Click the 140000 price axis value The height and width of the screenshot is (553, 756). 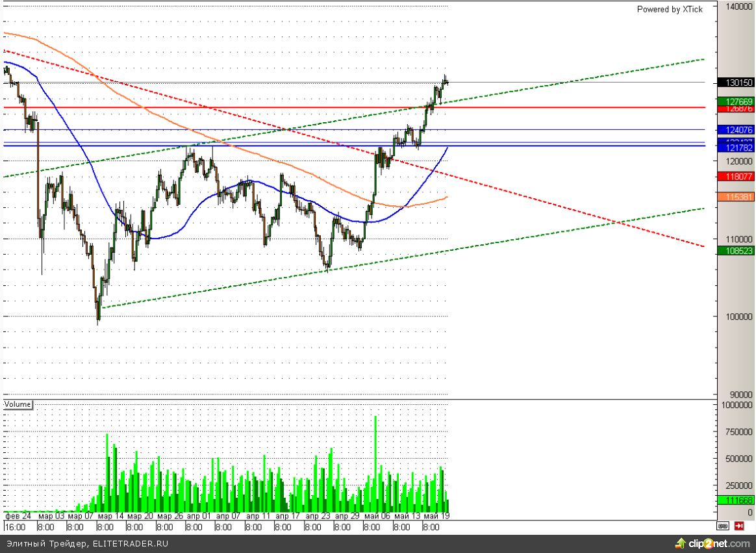click(x=738, y=6)
